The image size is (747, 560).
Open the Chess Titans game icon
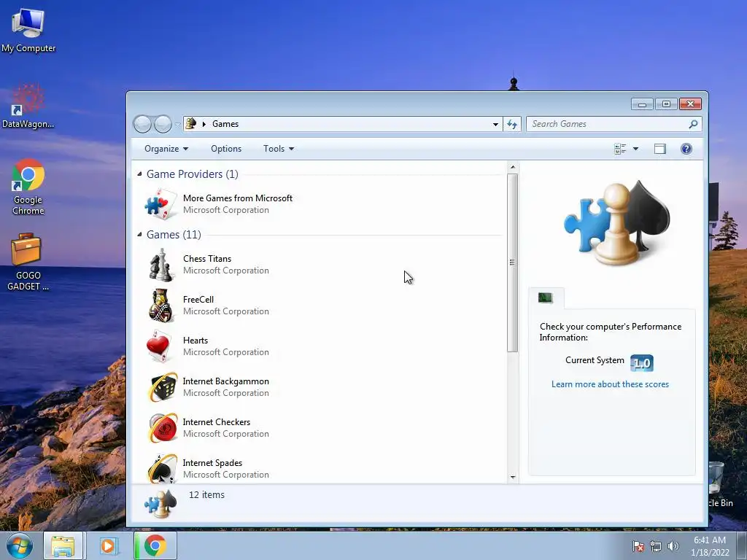click(x=160, y=265)
